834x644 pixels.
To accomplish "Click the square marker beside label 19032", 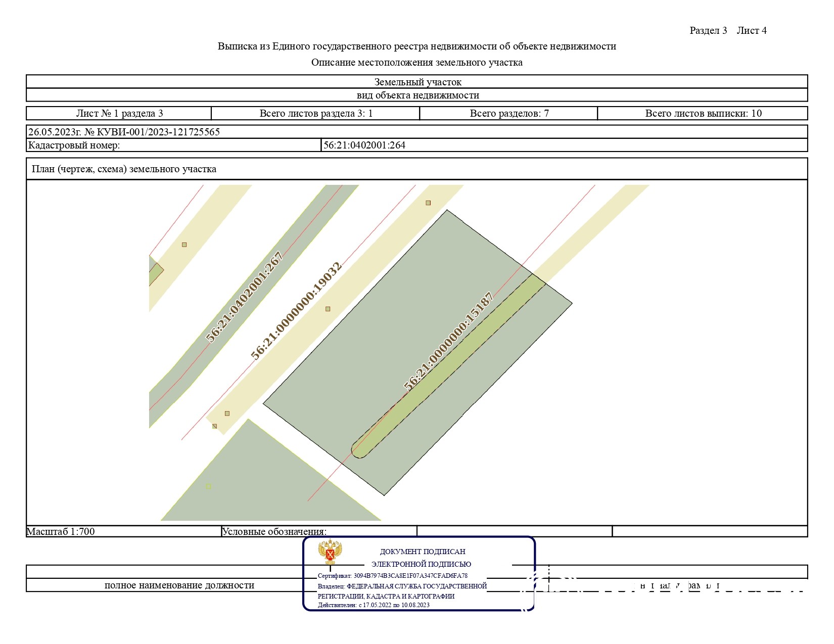I will [328, 309].
